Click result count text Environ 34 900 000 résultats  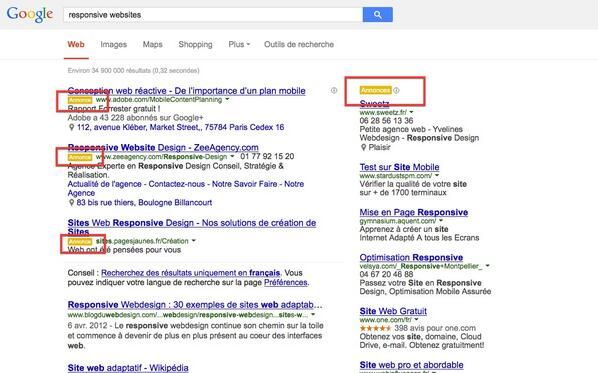133,71
